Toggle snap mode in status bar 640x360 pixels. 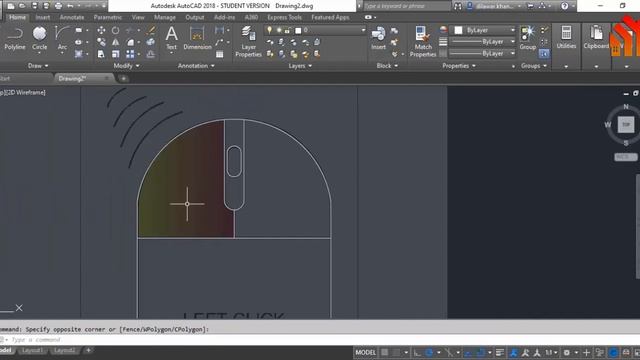click(396, 352)
